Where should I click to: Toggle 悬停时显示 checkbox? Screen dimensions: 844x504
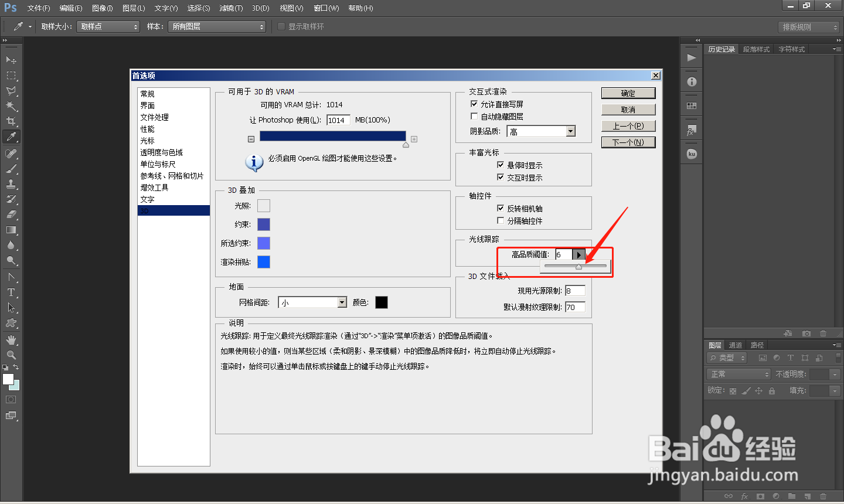click(x=501, y=165)
